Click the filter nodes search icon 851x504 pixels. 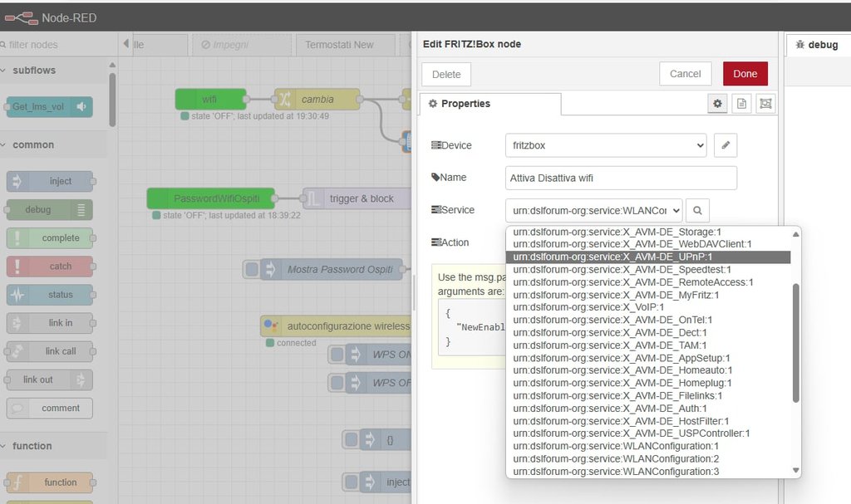pyautogui.click(x=2, y=45)
